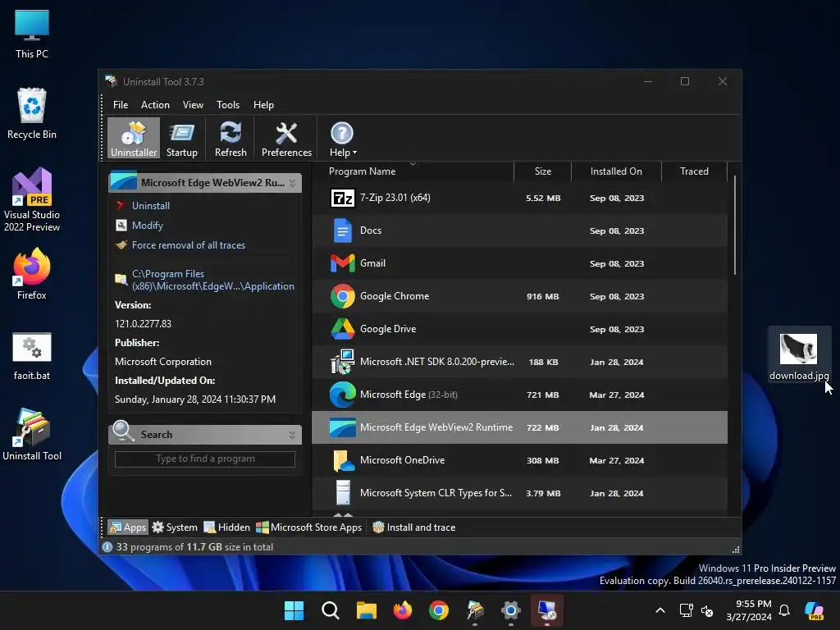Click Force removal of all traces
This screenshot has height=630, width=840.
tap(189, 245)
